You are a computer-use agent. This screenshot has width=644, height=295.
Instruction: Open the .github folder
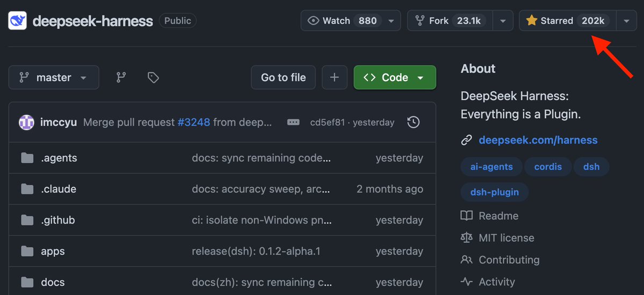click(x=58, y=220)
